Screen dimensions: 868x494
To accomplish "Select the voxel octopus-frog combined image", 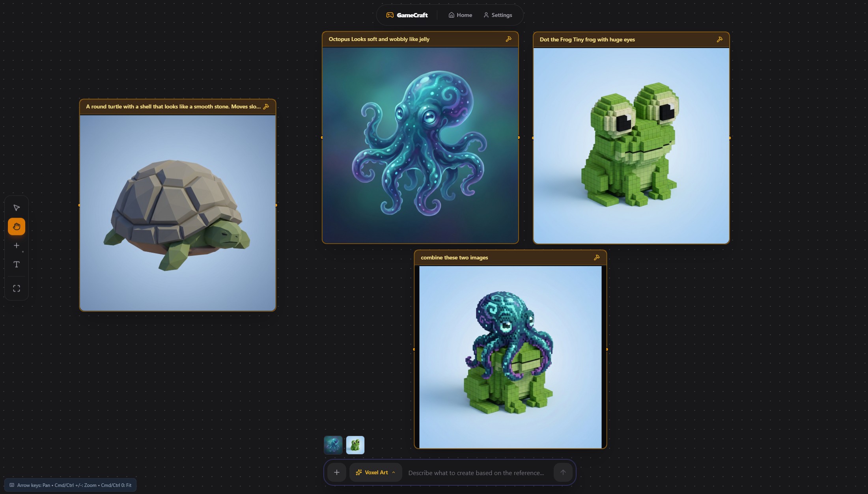I will click(510, 357).
